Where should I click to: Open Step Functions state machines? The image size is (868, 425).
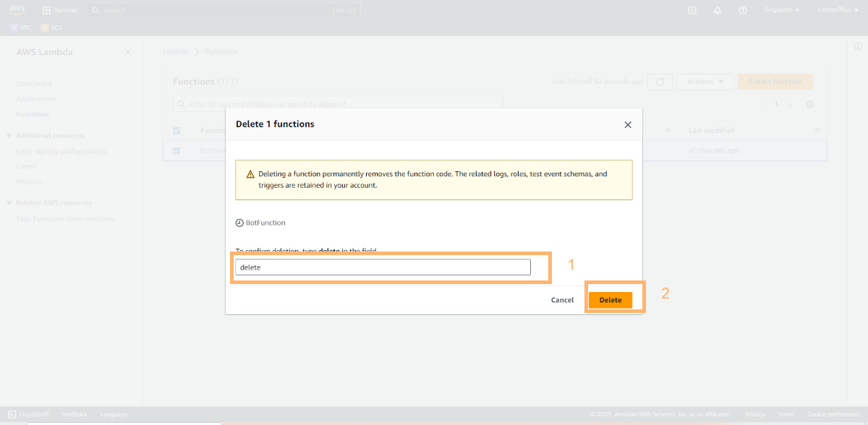pyautogui.click(x=65, y=218)
